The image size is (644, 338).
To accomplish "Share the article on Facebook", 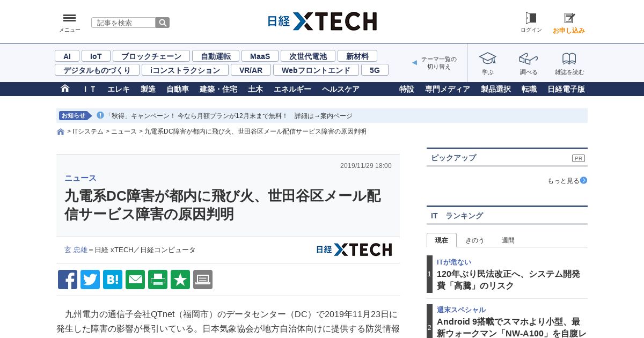I will tap(68, 280).
